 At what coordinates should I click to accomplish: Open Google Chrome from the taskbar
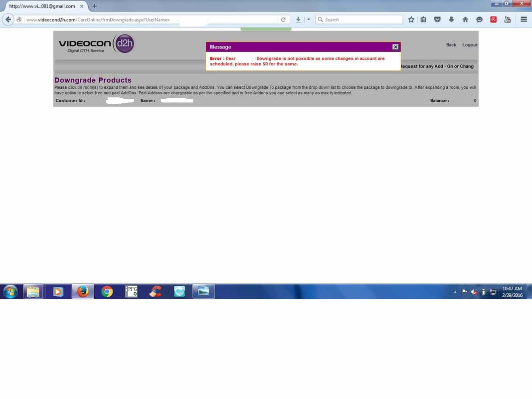[x=107, y=292]
